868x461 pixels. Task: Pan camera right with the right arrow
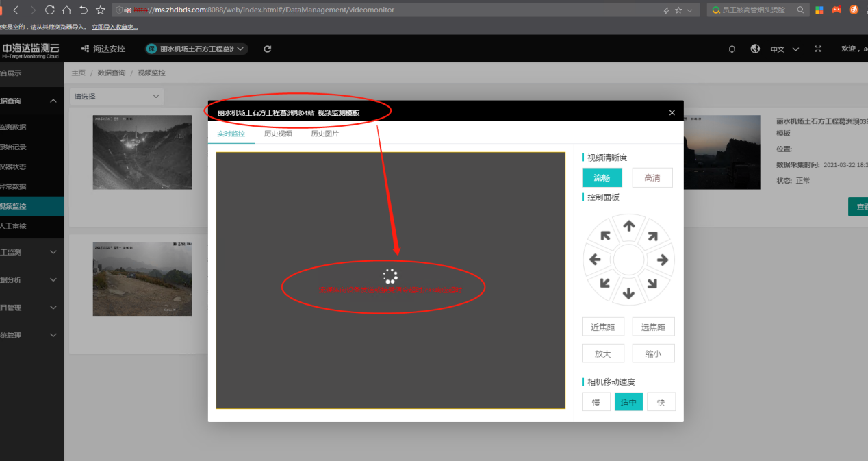click(663, 260)
